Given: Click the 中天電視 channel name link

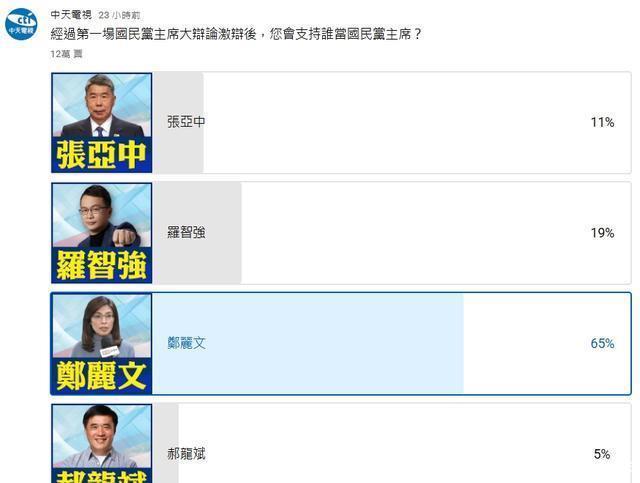Looking at the screenshot, I should pos(71,15).
